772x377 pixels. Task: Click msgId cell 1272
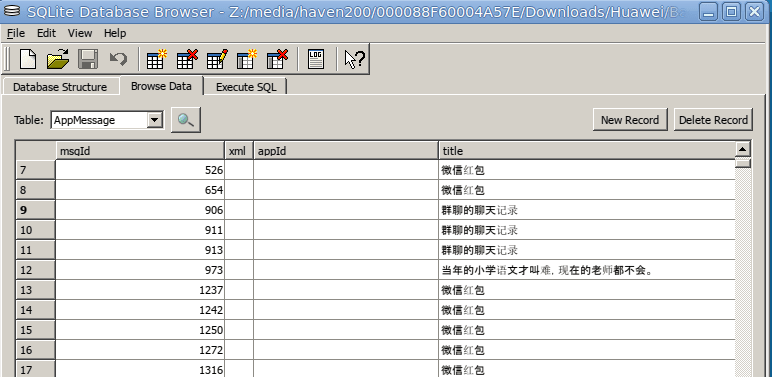click(140, 350)
